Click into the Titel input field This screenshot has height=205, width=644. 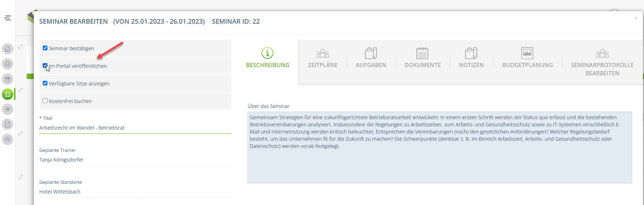(x=135, y=128)
